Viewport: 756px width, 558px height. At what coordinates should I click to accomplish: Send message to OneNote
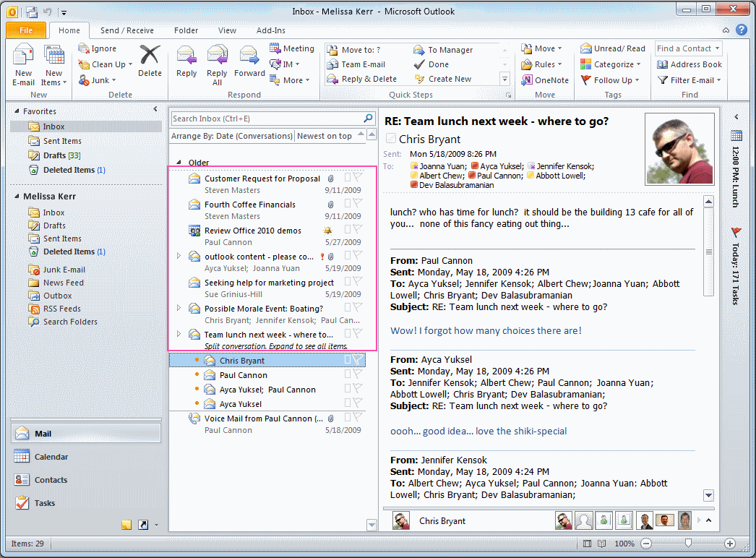coord(545,80)
